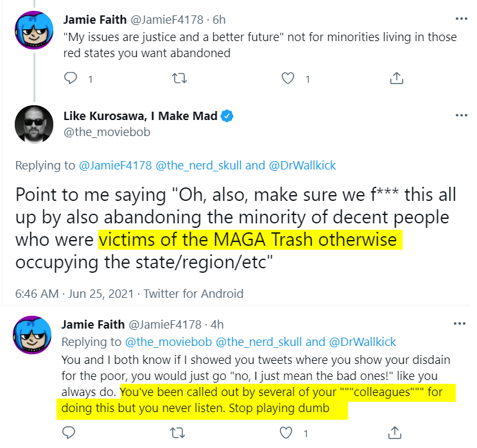Screen dimensions: 477x448
Task: Open @JamieF4178 link in moviebob's reply line
Action: point(116,166)
